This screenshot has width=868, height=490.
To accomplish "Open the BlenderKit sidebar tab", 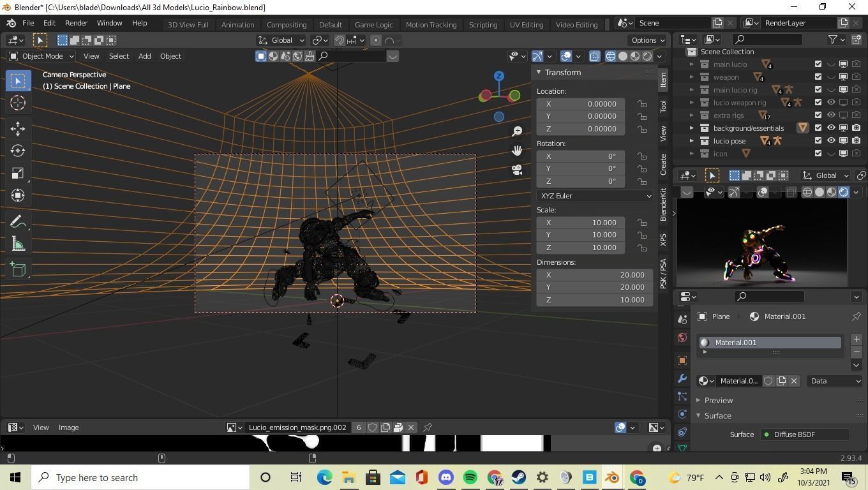I will pyautogui.click(x=663, y=205).
